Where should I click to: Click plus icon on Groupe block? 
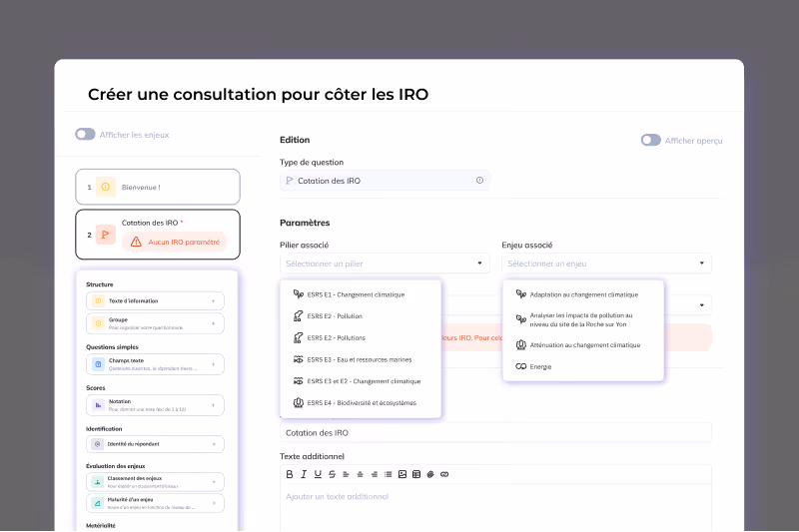pyautogui.click(x=213, y=323)
